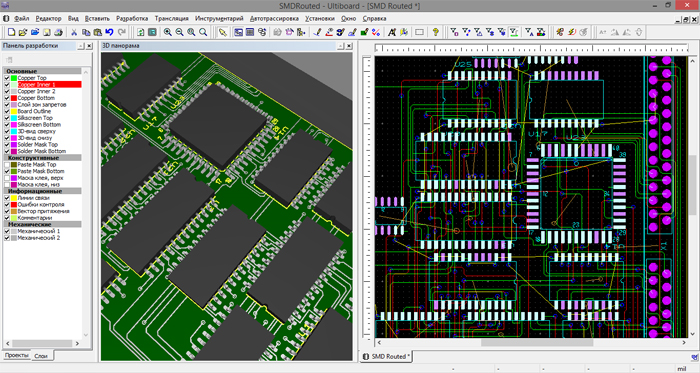Open the Автотрассировка menu

point(274,19)
